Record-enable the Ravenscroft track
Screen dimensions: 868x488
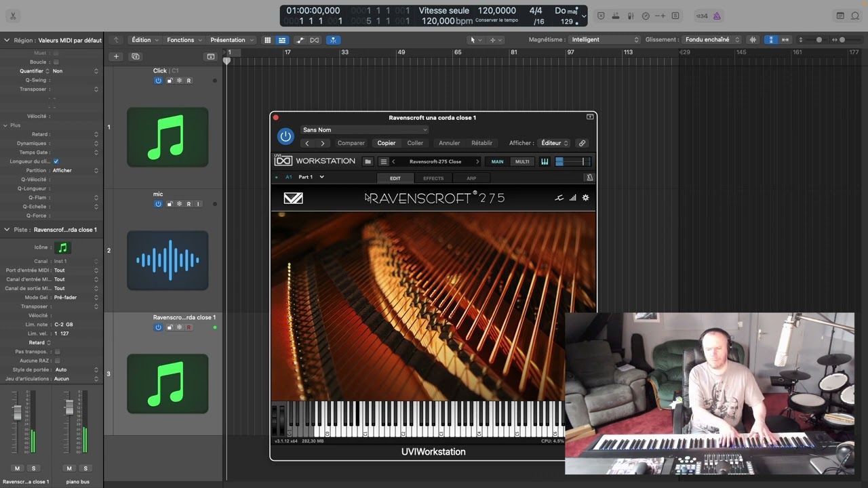tap(189, 327)
